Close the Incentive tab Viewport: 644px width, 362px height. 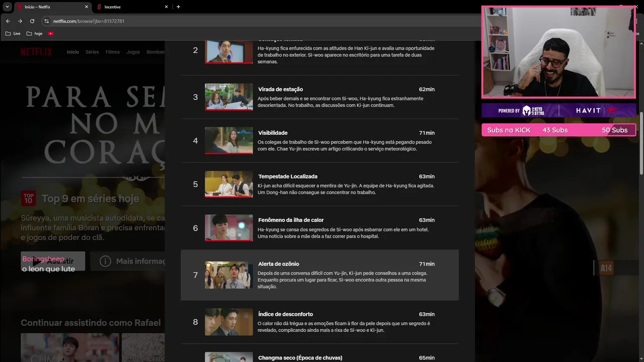point(167,7)
